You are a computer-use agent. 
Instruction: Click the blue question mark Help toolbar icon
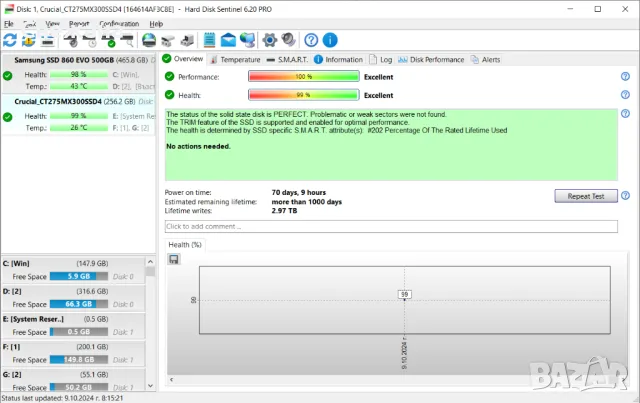tap(311, 40)
